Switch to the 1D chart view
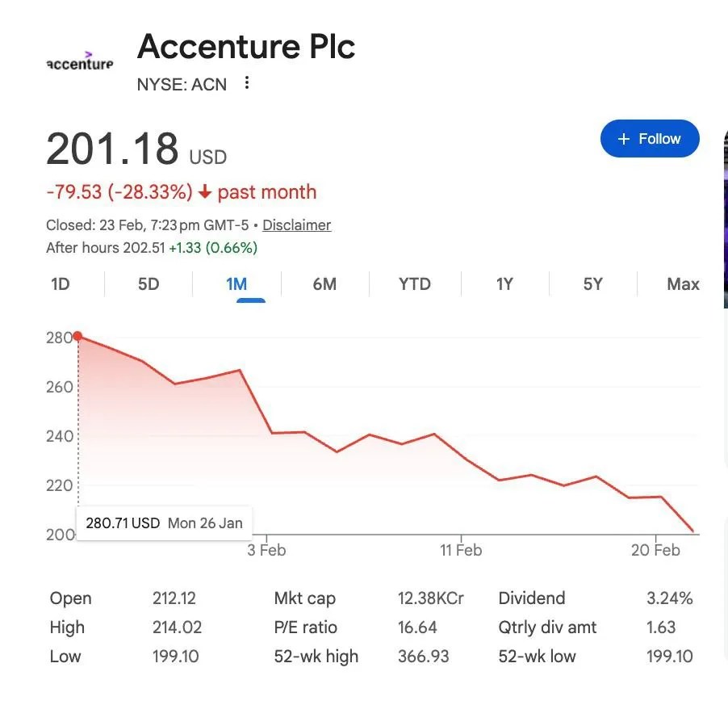The image size is (728, 701). pyautogui.click(x=60, y=283)
